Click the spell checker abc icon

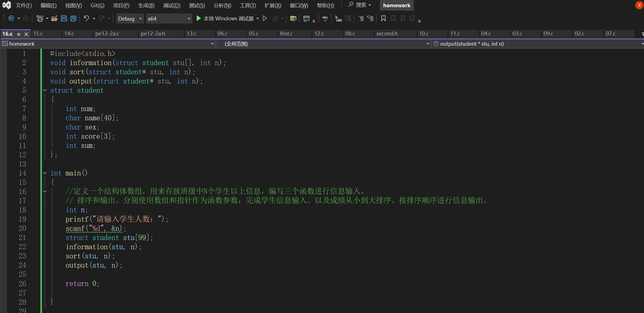click(x=325, y=19)
